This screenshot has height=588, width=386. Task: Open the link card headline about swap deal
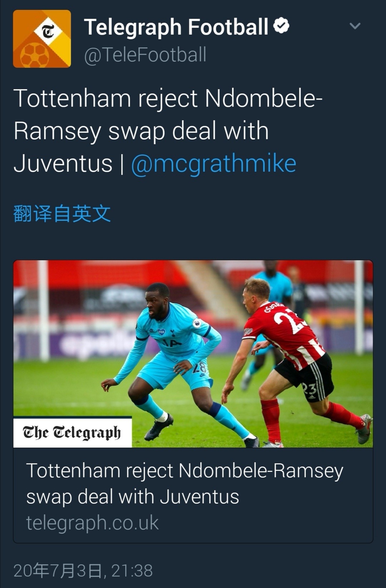click(x=185, y=484)
